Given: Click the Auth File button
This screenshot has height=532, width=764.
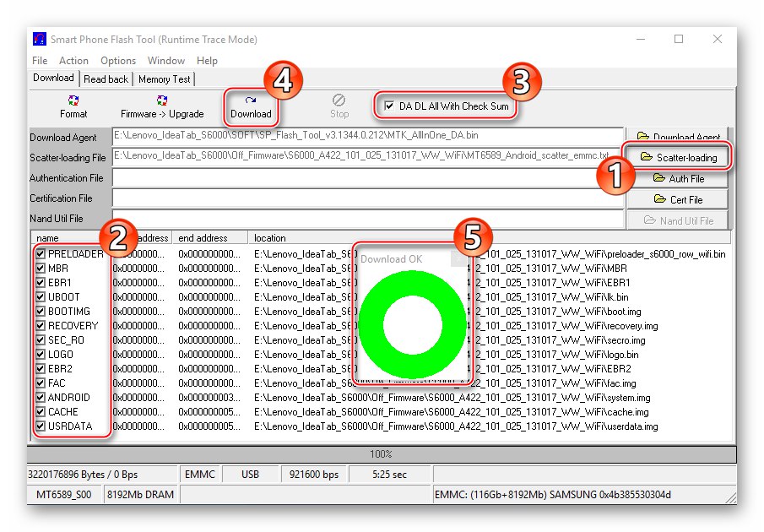Looking at the screenshot, I should tap(679, 178).
